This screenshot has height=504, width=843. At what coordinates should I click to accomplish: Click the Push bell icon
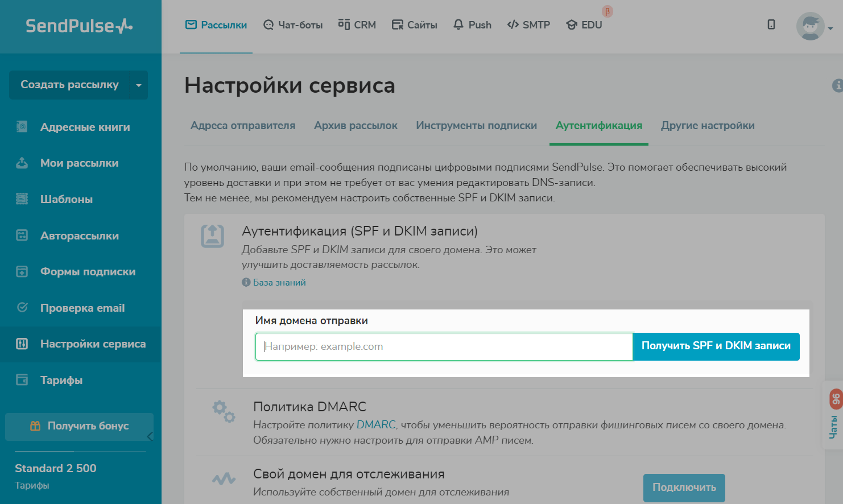pyautogui.click(x=458, y=24)
